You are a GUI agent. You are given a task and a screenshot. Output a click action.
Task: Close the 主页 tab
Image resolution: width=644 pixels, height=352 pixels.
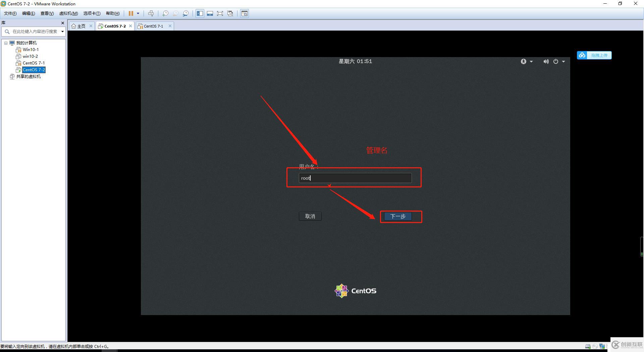pos(91,26)
